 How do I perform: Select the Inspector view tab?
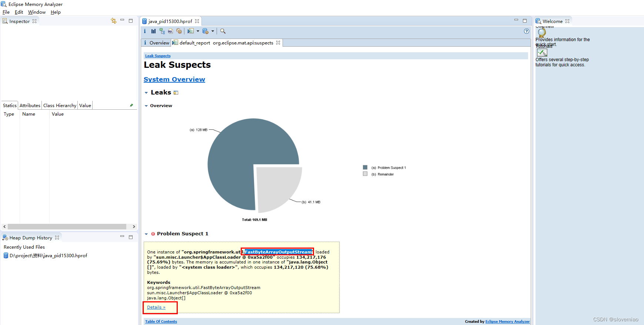(x=20, y=21)
